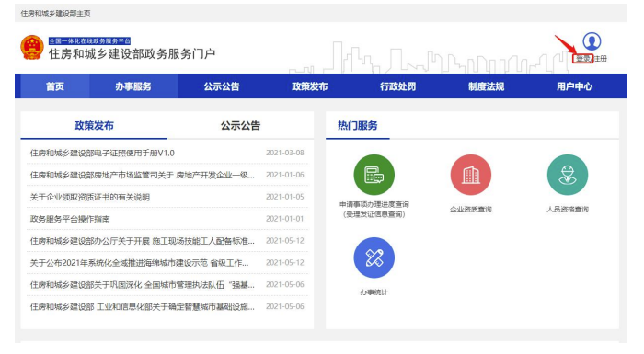This screenshot has height=354, width=644.
Task: Click date 2021-03-08
Action: pos(285,153)
